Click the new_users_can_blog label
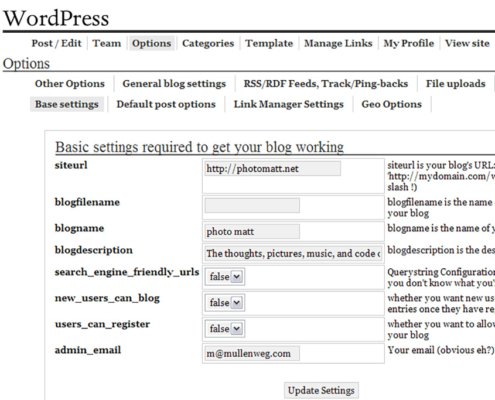Screen dimensions: 495x400 107,298
